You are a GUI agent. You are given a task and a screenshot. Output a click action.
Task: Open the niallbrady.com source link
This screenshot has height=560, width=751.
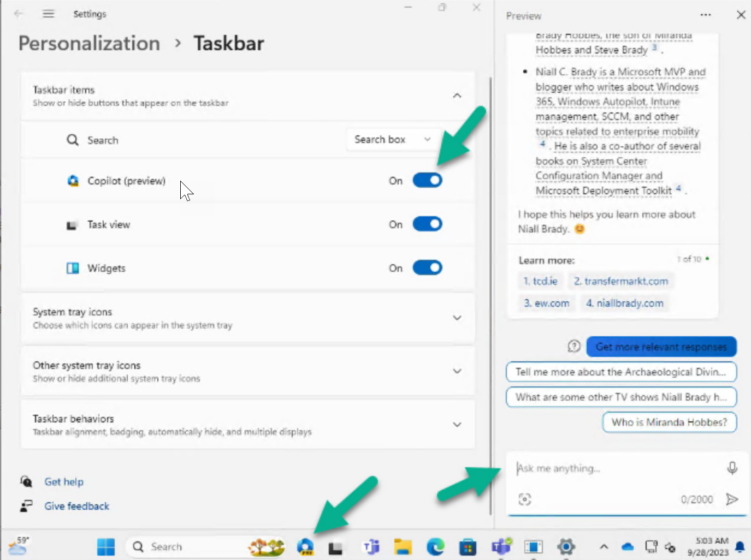click(x=624, y=303)
